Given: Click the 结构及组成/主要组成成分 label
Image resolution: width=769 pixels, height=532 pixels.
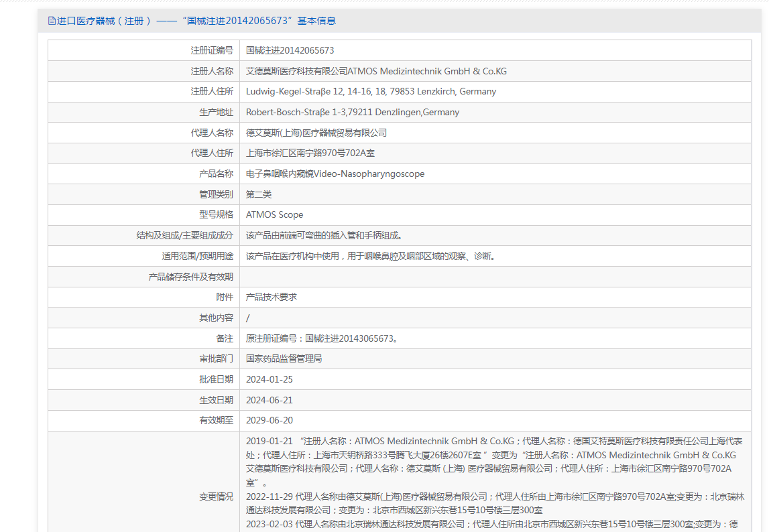Looking at the screenshot, I should click(x=185, y=235).
